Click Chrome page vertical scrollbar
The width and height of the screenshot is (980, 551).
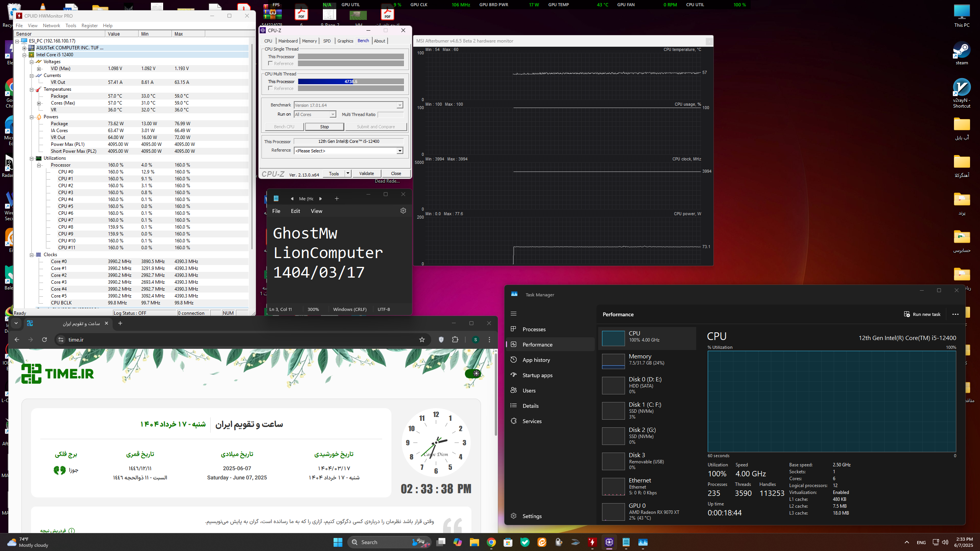coord(496,394)
